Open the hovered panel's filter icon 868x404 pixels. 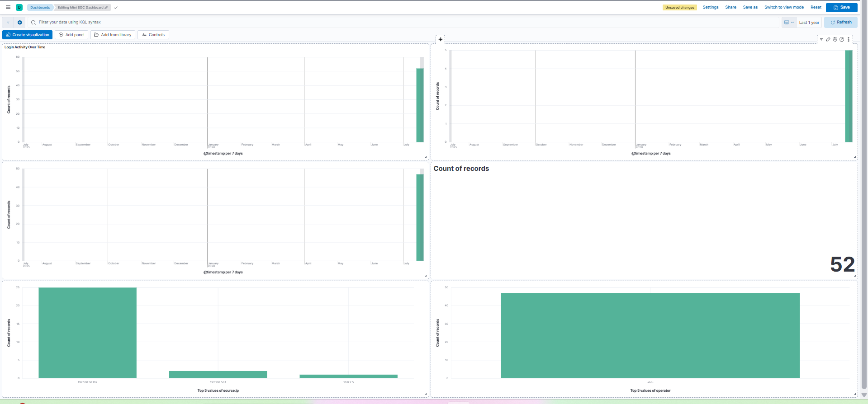tap(821, 39)
